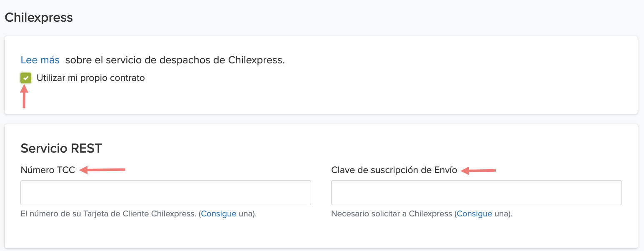Follow the Consigue link under Número TCC
644x251 pixels.
(x=219, y=214)
